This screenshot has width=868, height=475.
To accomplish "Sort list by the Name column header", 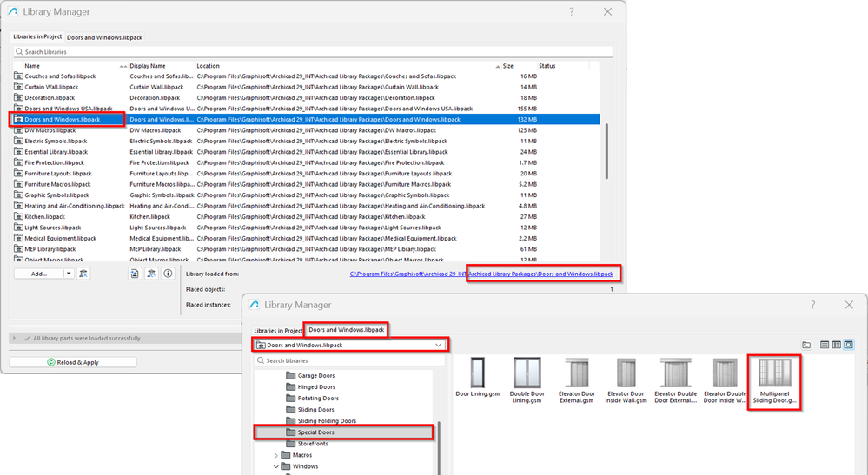I will (32, 66).
